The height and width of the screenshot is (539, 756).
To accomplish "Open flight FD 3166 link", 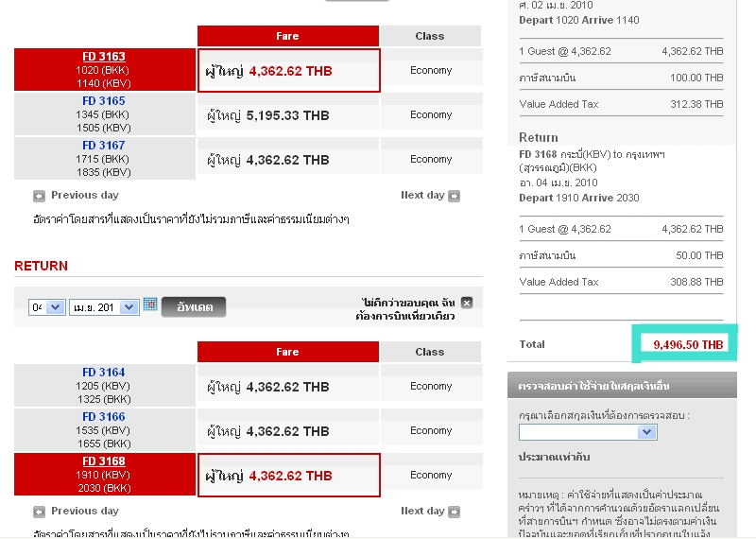I will tap(104, 416).
